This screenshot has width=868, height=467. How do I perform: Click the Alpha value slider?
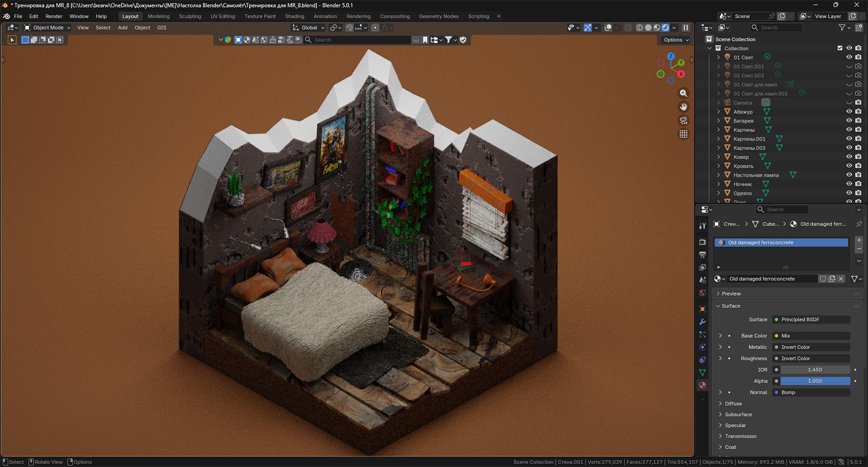pos(815,381)
